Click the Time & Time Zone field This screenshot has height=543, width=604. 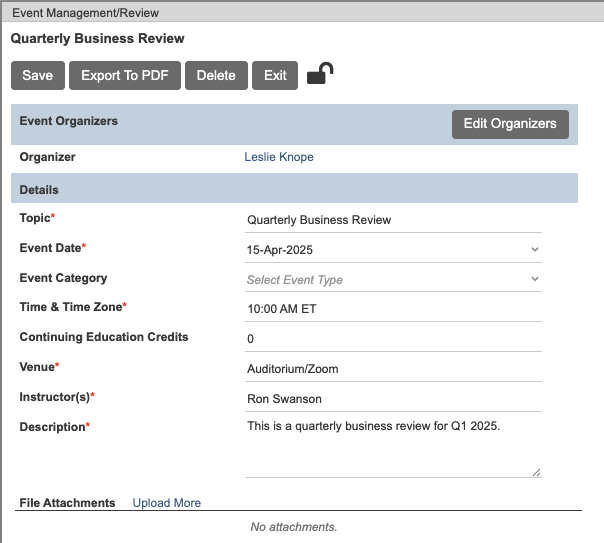[x=393, y=309]
